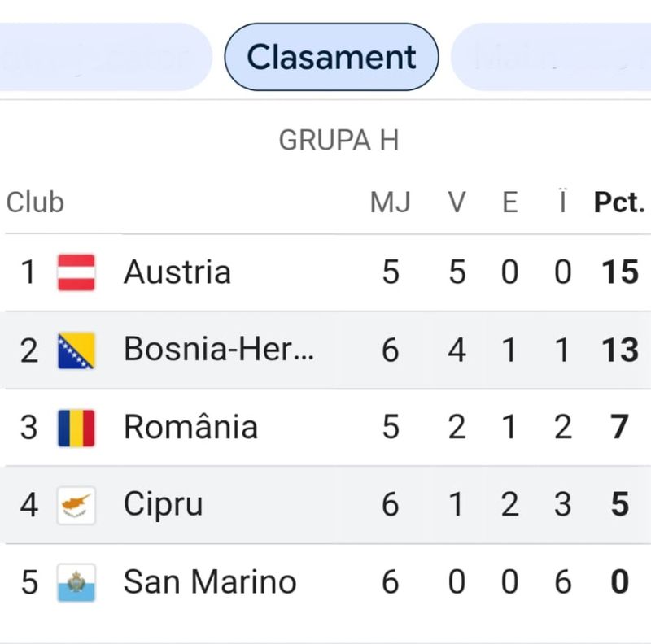Open the Cipru team name link
651x644 pixels.
[x=163, y=505]
